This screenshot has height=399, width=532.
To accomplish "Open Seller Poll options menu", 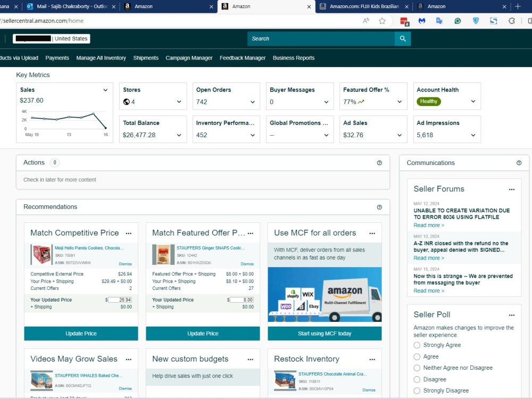I will click(x=512, y=315).
